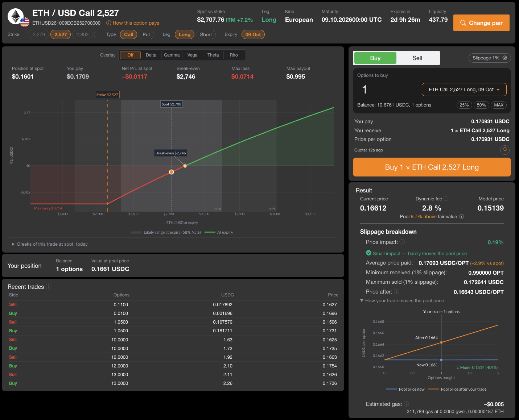The width and height of the screenshot is (519, 420).
Task: Show Delta overlay
Action: [151, 55]
